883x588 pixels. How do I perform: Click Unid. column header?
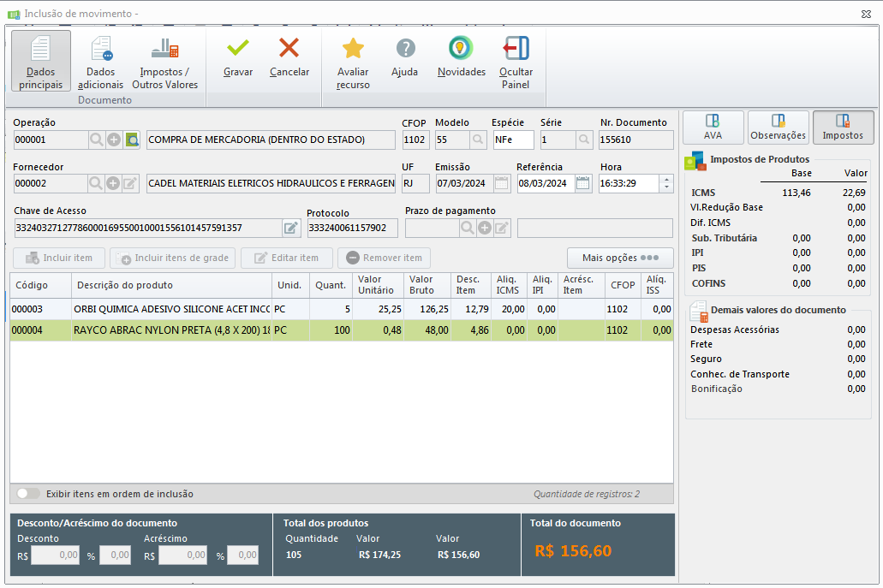(x=290, y=285)
